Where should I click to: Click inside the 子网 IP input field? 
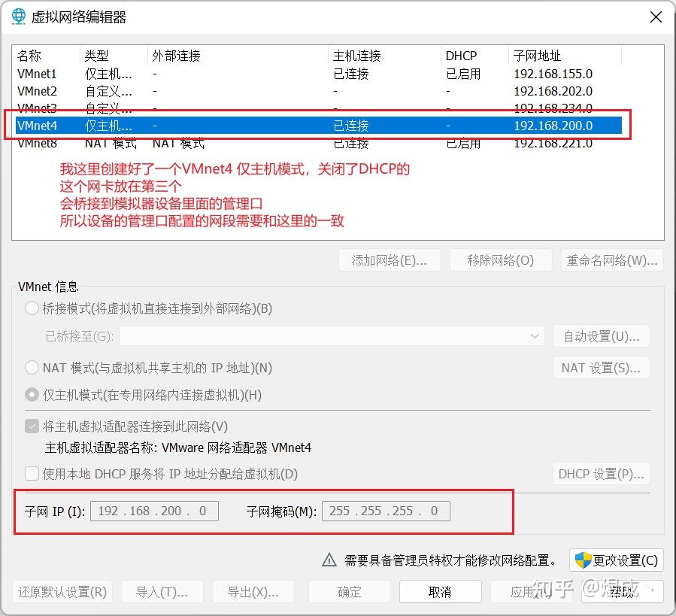153,511
